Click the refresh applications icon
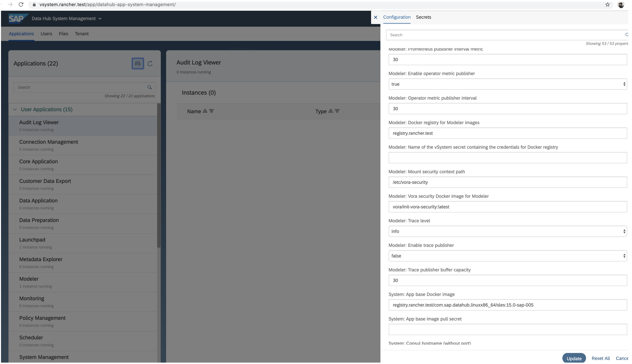632x364 pixels. tap(150, 64)
